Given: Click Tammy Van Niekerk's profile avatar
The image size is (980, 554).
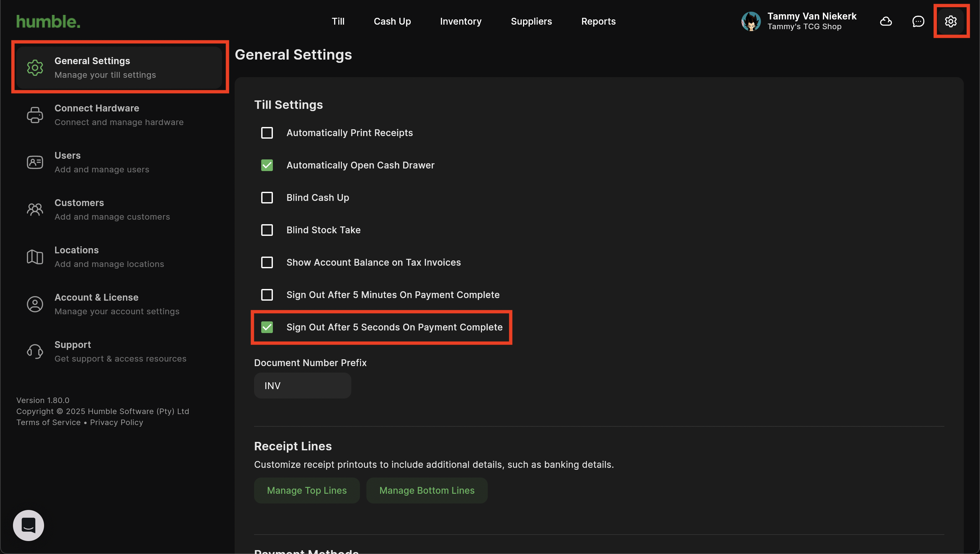Looking at the screenshot, I should pos(751,21).
